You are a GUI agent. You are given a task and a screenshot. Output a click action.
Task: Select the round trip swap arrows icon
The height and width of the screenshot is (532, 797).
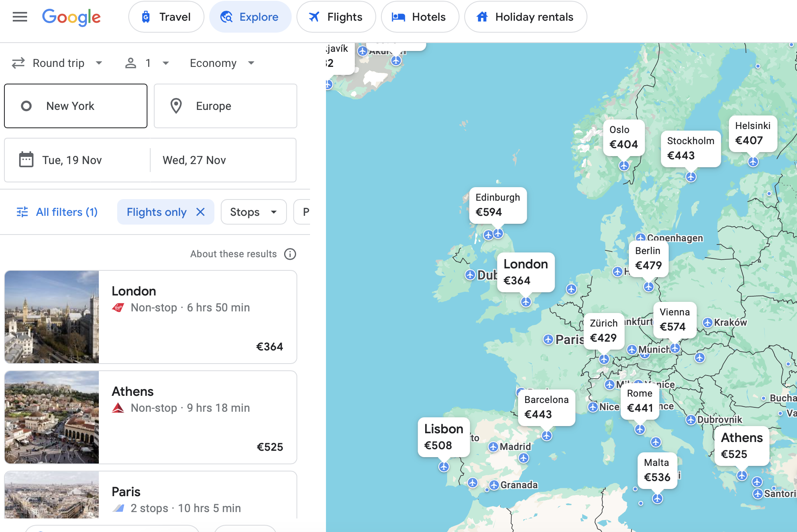(x=18, y=63)
